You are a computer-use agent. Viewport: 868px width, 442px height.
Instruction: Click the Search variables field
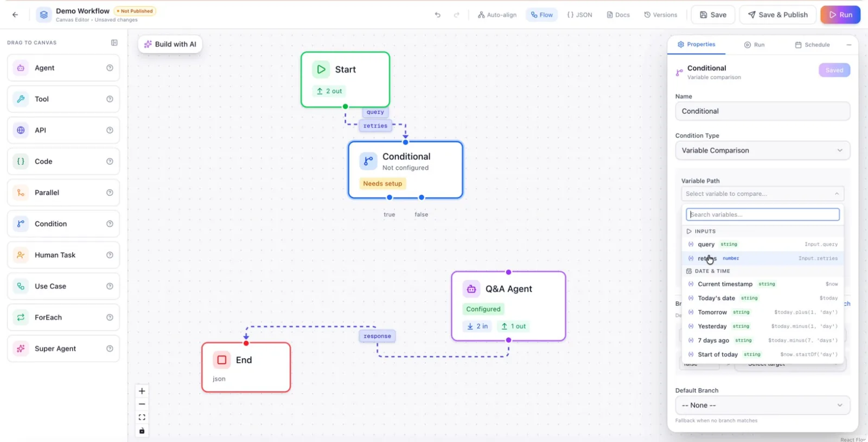762,215
